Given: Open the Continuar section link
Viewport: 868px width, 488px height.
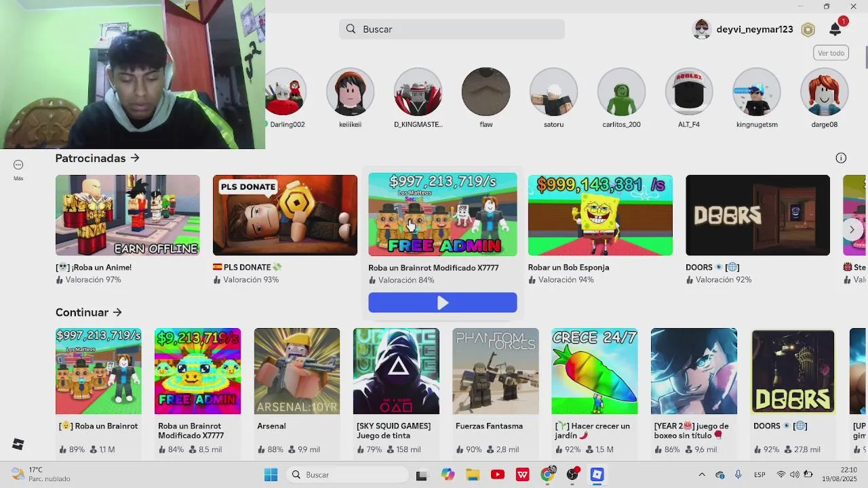Looking at the screenshot, I should [x=88, y=312].
